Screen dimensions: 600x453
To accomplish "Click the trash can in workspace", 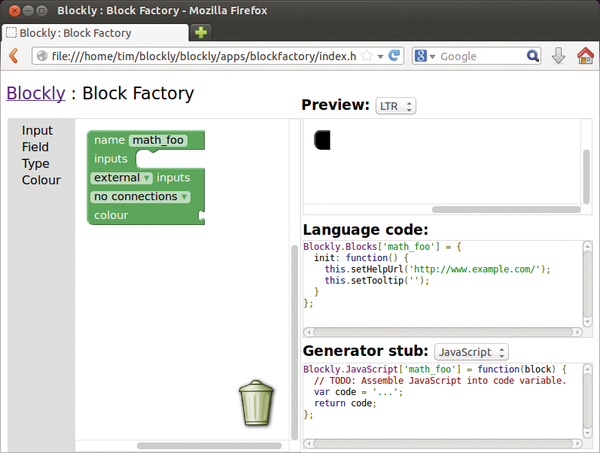I will click(256, 403).
